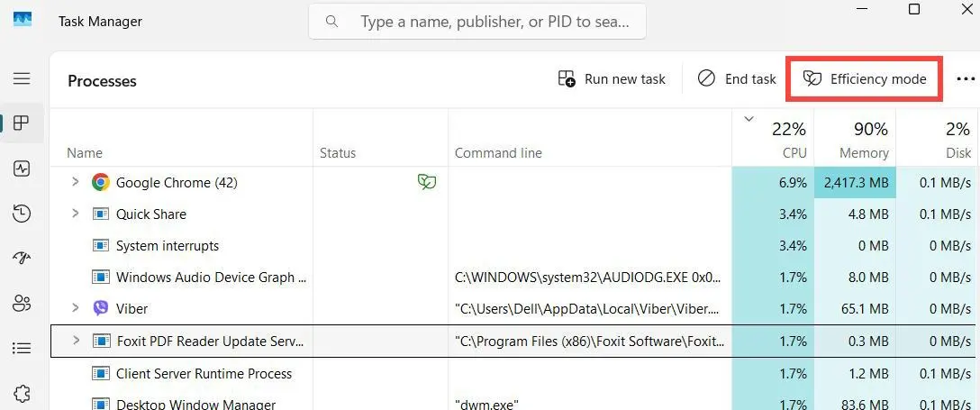
Task: Expand Foxit PDF Reader Update Service
Action: tap(77, 340)
